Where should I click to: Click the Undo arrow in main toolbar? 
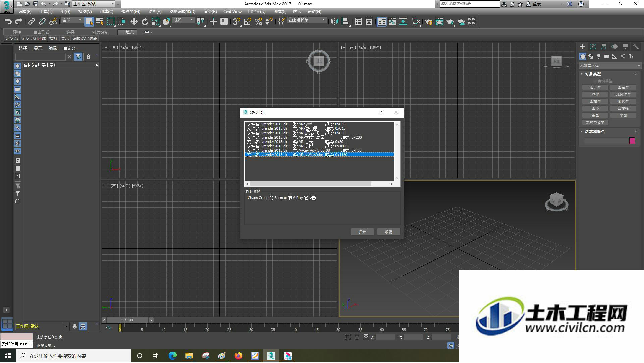(8, 22)
